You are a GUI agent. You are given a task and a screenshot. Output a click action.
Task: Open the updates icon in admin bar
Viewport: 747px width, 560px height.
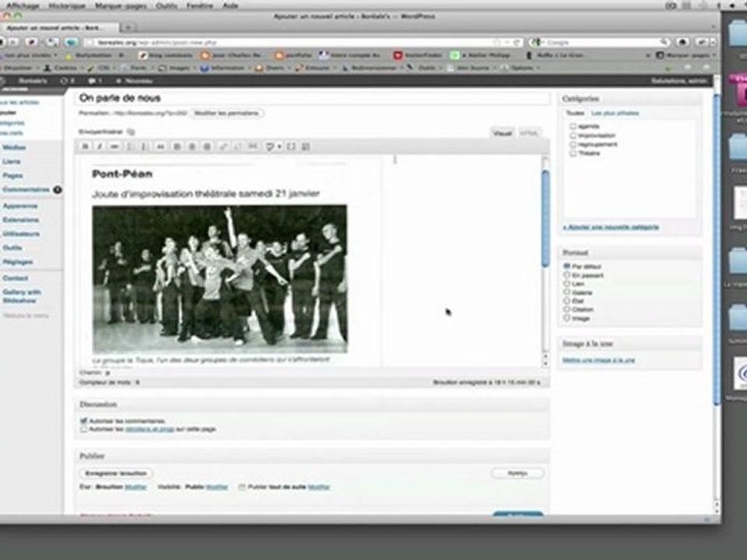pos(67,81)
